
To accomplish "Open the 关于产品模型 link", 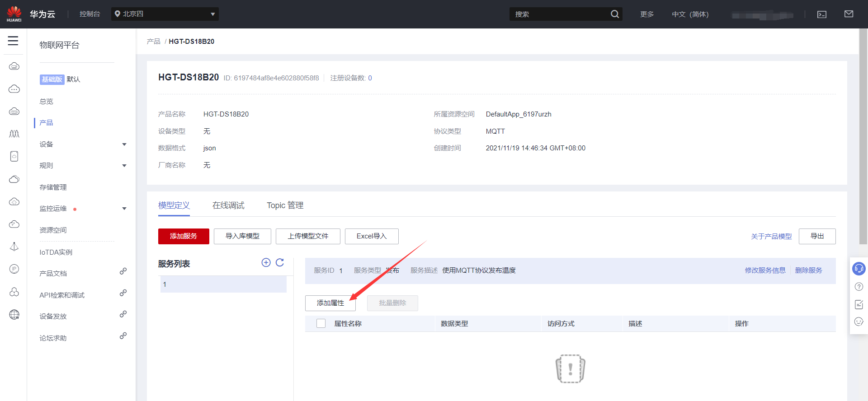I will 771,236.
